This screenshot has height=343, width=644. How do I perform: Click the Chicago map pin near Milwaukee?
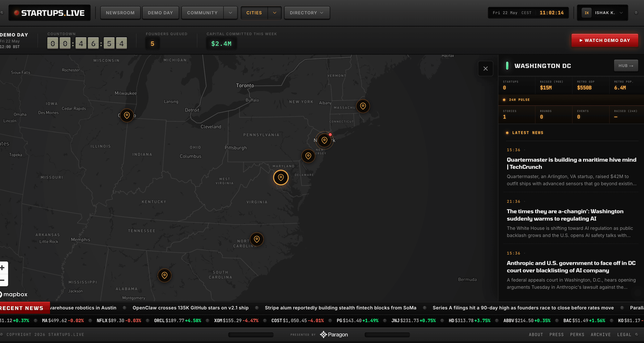(127, 115)
